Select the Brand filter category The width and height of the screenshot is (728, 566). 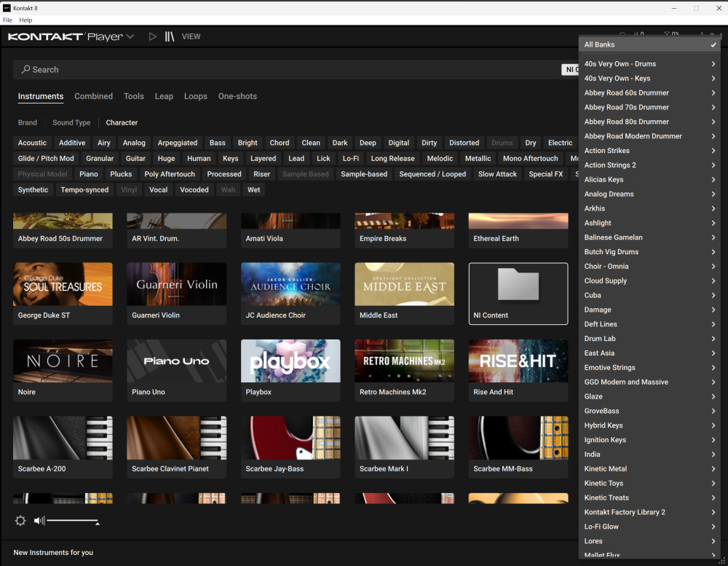tap(28, 122)
